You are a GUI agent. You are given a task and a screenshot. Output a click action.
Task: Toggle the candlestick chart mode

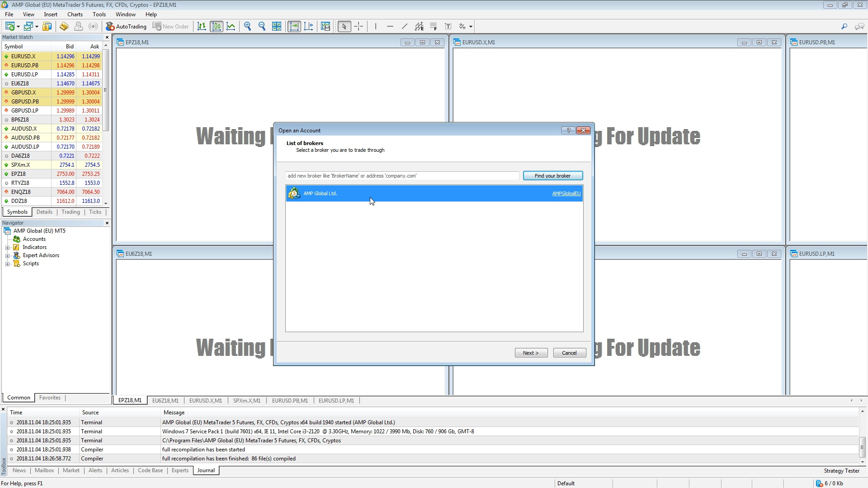click(x=217, y=27)
